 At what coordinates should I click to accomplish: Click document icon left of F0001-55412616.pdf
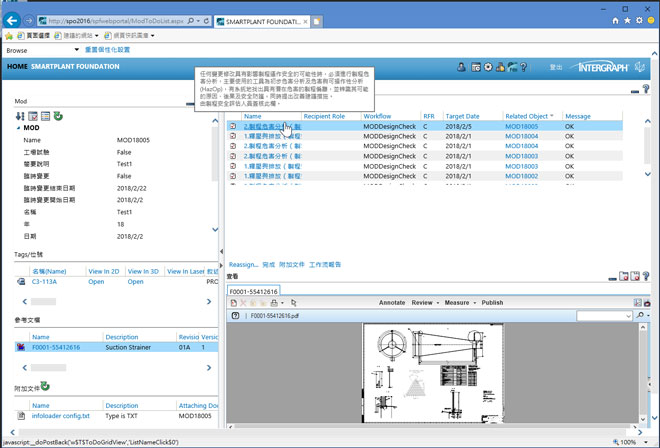235,315
